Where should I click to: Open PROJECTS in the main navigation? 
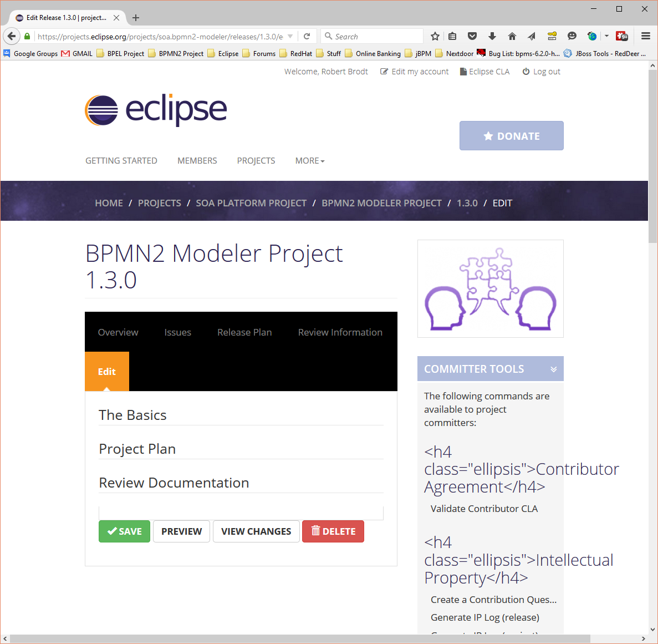tap(256, 161)
